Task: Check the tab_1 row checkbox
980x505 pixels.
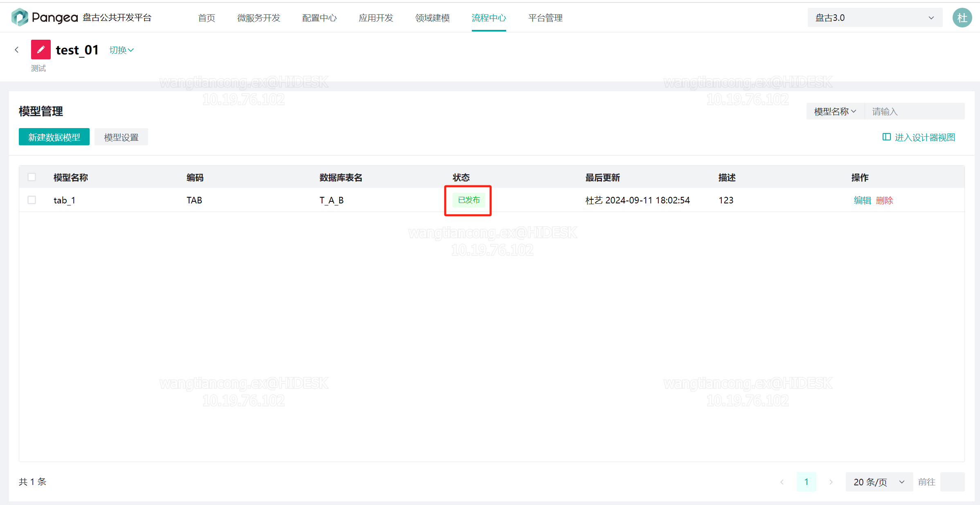Action: [x=32, y=200]
